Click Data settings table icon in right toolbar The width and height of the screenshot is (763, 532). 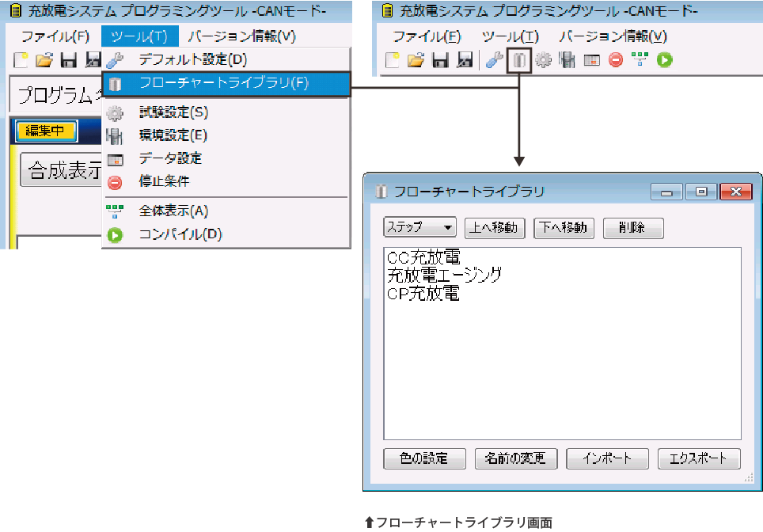coord(592,60)
